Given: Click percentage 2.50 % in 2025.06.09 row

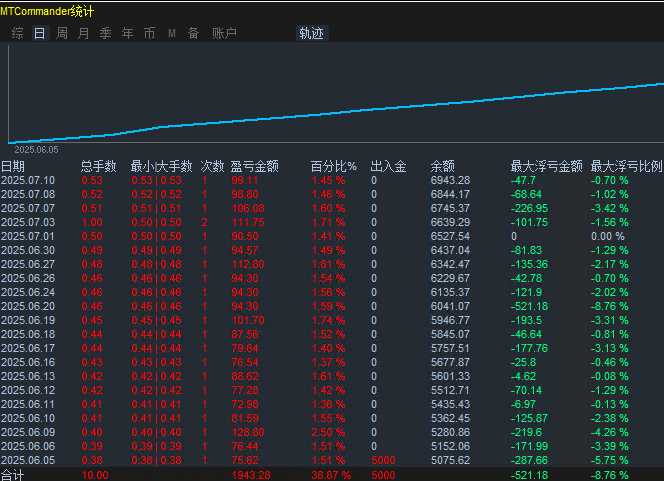Looking at the screenshot, I should (328, 432).
